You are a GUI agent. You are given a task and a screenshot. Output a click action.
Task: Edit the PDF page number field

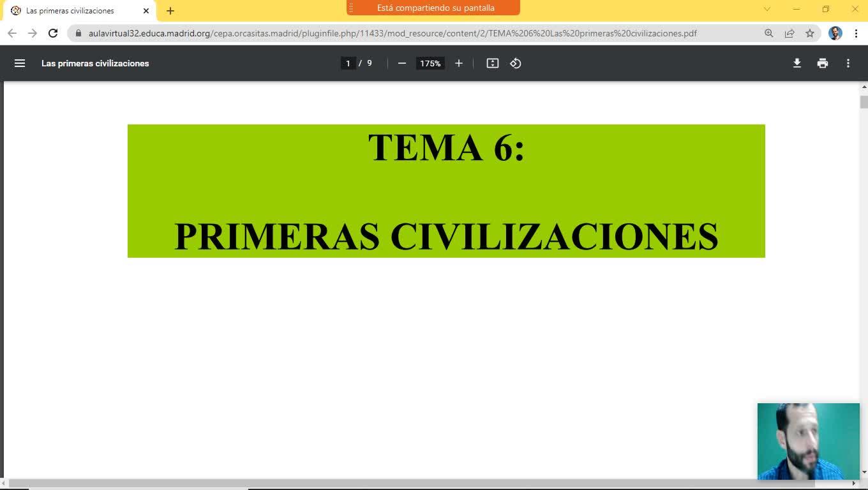(348, 63)
